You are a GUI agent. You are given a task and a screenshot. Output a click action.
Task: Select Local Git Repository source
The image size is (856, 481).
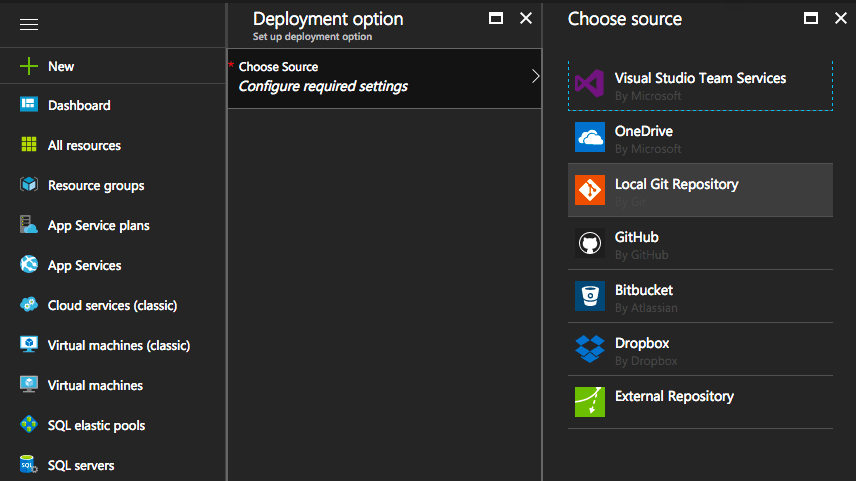(700, 190)
